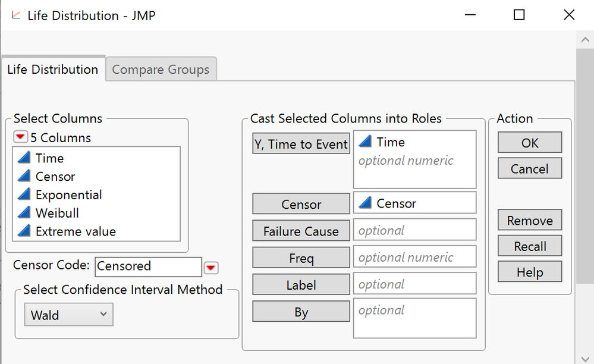The height and width of the screenshot is (364, 594).
Task: Click the By role button
Action: click(300, 310)
